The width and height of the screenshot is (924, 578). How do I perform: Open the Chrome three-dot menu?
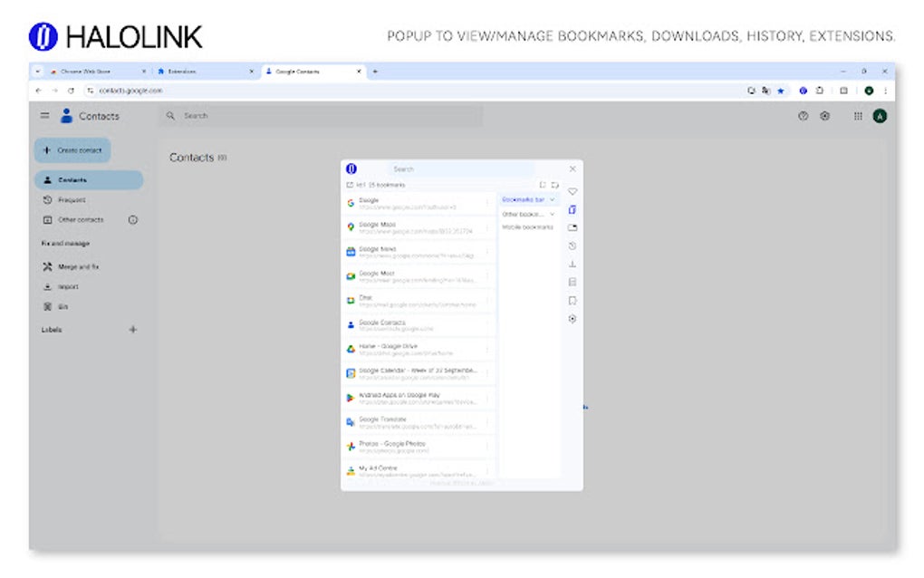[x=885, y=91]
